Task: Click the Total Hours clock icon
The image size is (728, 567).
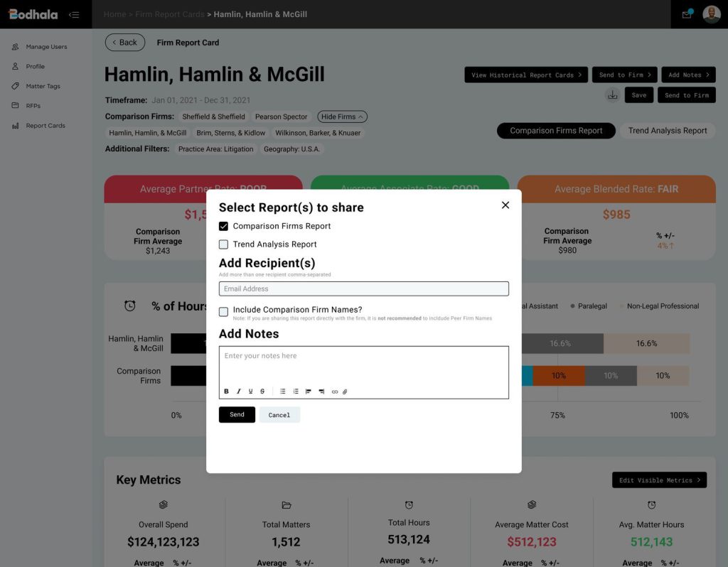Action: [x=409, y=504]
